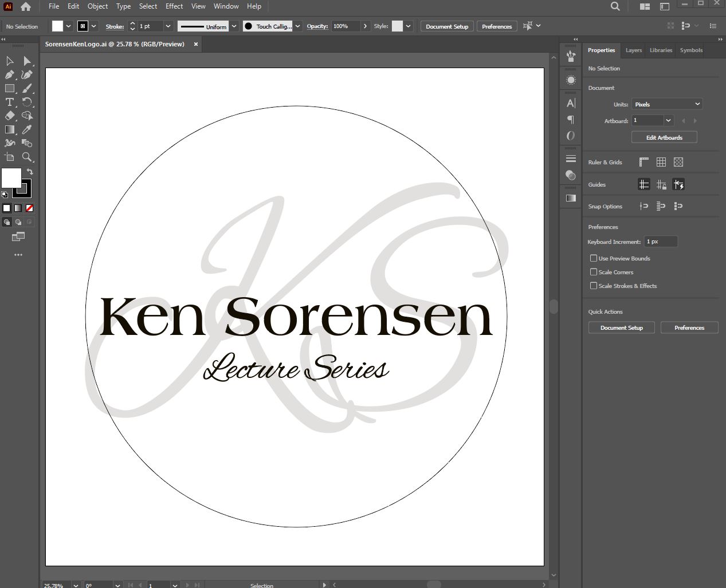
Task: Select the Direct Selection tool
Action: [x=27, y=61]
